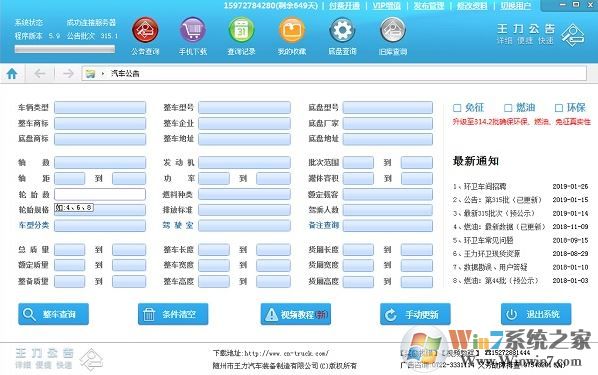Focus the 排放标准 input field

[x=244, y=210]
